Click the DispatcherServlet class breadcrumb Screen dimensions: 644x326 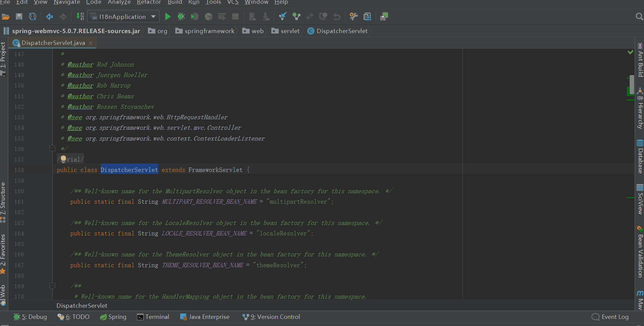pyautogui.click(x=338, y=31)
